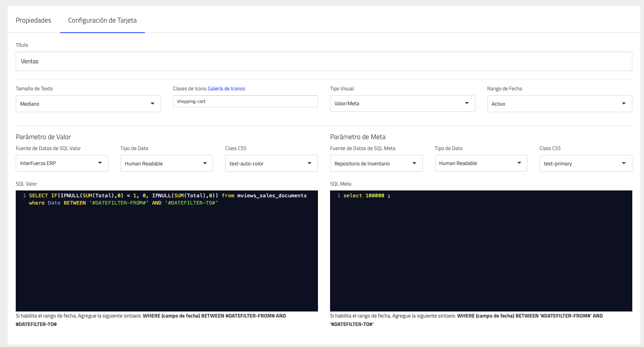Click inside the SQL Valor code editor
This screenshot has height=347, width=644.
tap(167, 251)
